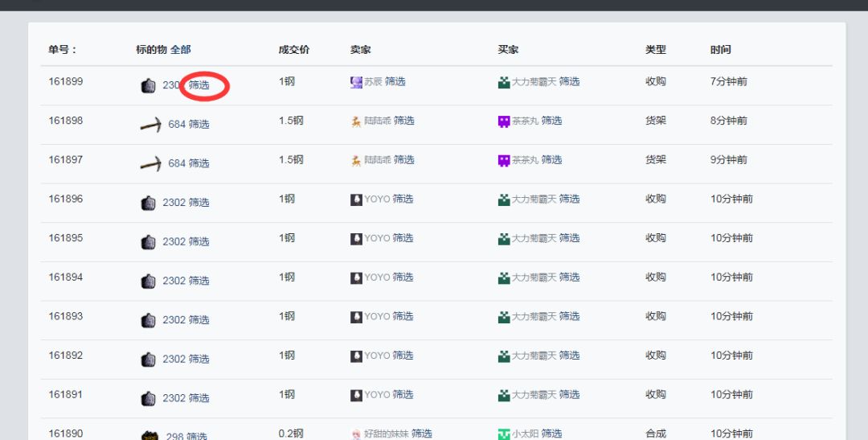
Task: Filter seller 苏辰 via 筛选 link
Action: tap(395, 81)
